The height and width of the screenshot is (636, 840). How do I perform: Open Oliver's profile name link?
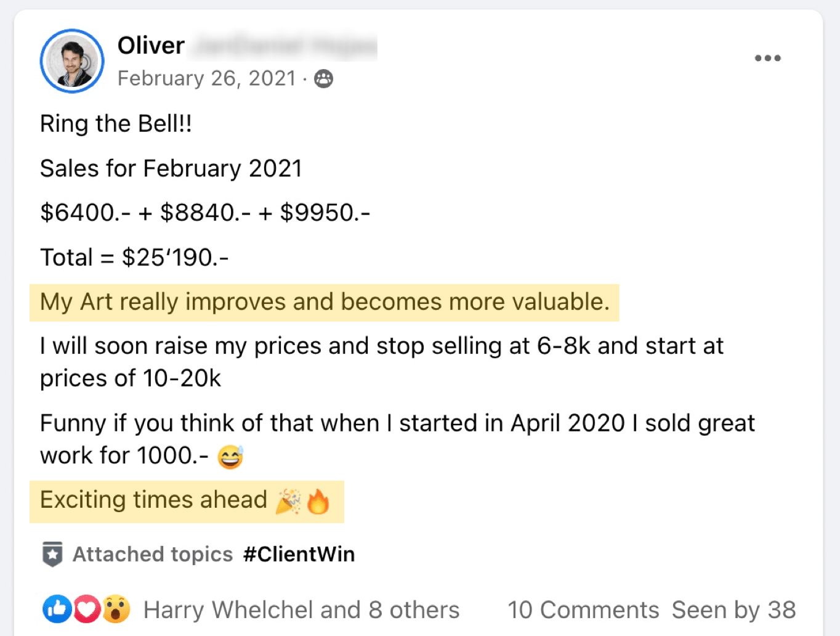151,46
